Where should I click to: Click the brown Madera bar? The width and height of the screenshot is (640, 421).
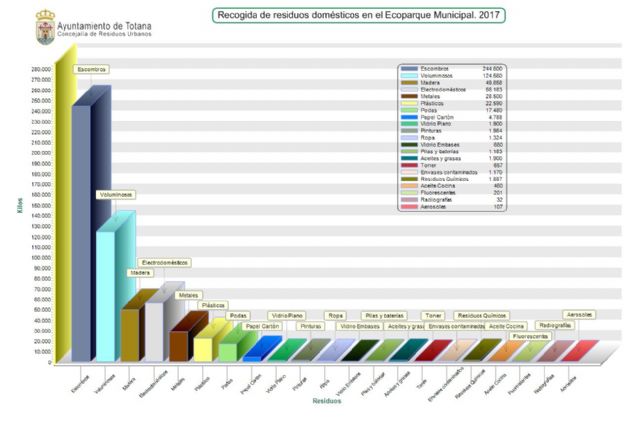coord(132,332)
